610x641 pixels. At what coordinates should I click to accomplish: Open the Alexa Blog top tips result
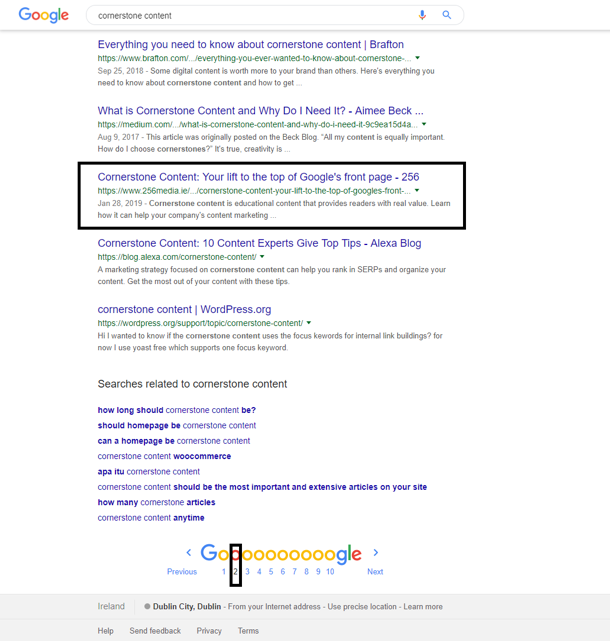[259, 243]
